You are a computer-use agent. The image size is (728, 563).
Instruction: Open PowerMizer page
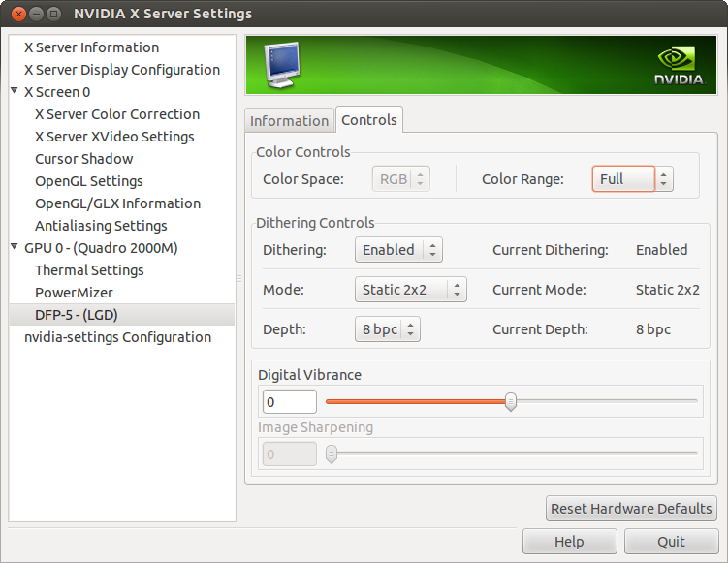tap(75, 293)
